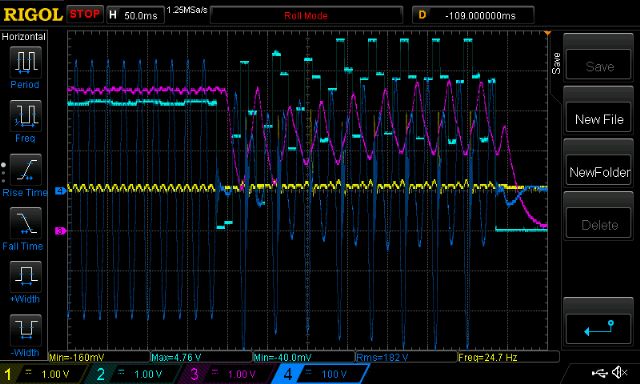This screenshot has width=640, height=384.
Task: Select channel 1 label at 1.00 V
Action: [43, 374]
